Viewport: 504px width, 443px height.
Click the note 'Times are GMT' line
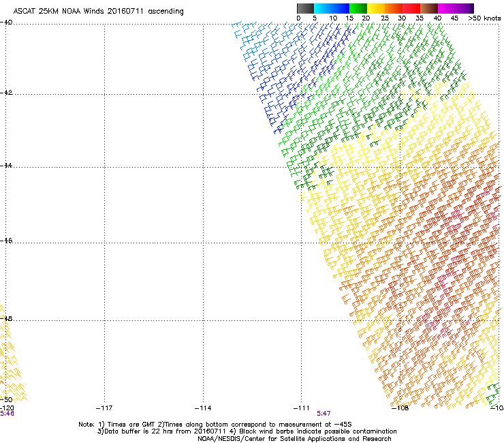click(215, 425)
